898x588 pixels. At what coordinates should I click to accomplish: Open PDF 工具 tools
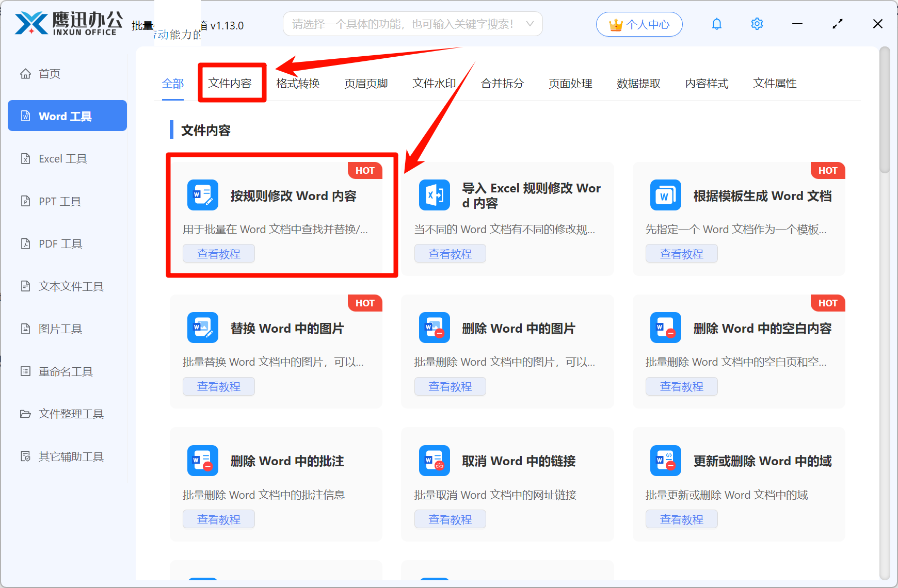click(60, 243)
